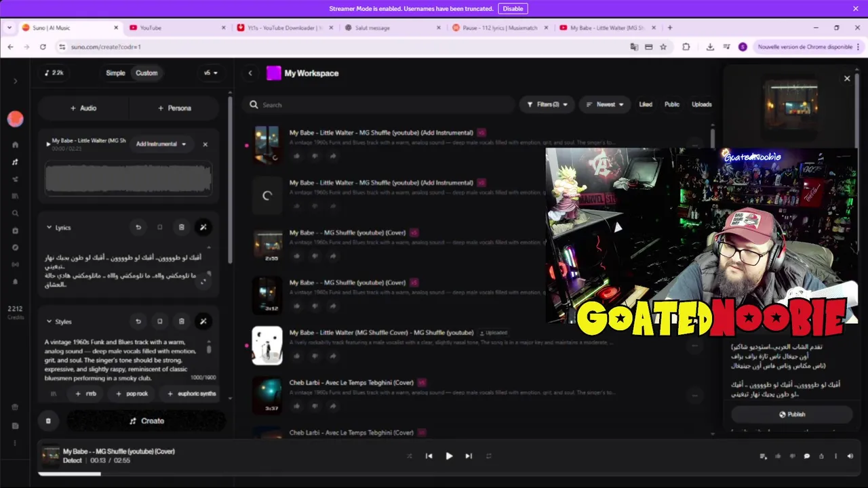This screenshot has height=488, width=868.
Task: Add the rnrb style tag
Action: pyautogui.click(x=86, y=394)
